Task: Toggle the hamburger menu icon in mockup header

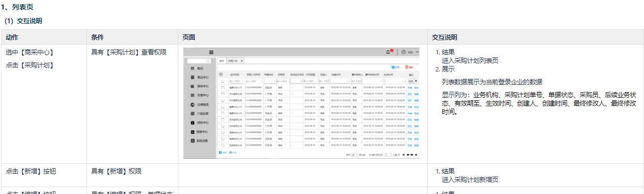Action: (211, 53)
